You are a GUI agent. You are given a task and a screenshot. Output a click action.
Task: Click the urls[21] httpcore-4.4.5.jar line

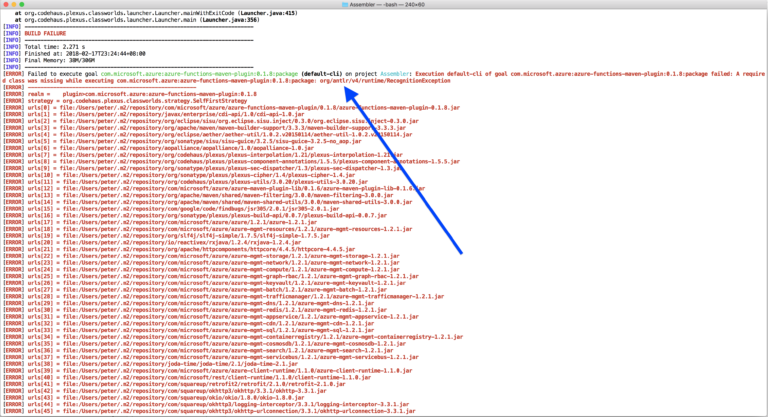click(x=179, y=249)
